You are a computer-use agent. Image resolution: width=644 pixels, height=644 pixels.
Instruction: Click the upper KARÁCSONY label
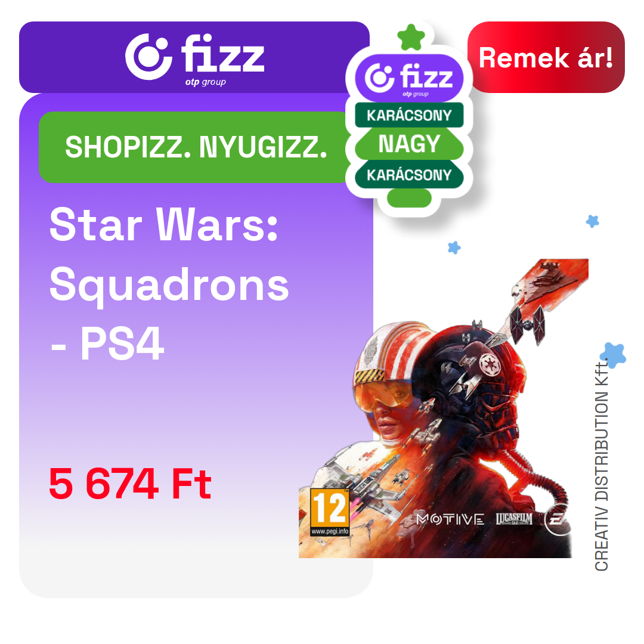point(409,116)
